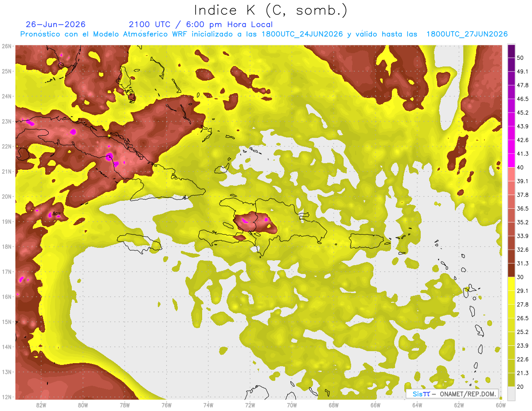Click color bar value "23.9"
Screen dimensions: 532x411
click(x=523, y=345)
